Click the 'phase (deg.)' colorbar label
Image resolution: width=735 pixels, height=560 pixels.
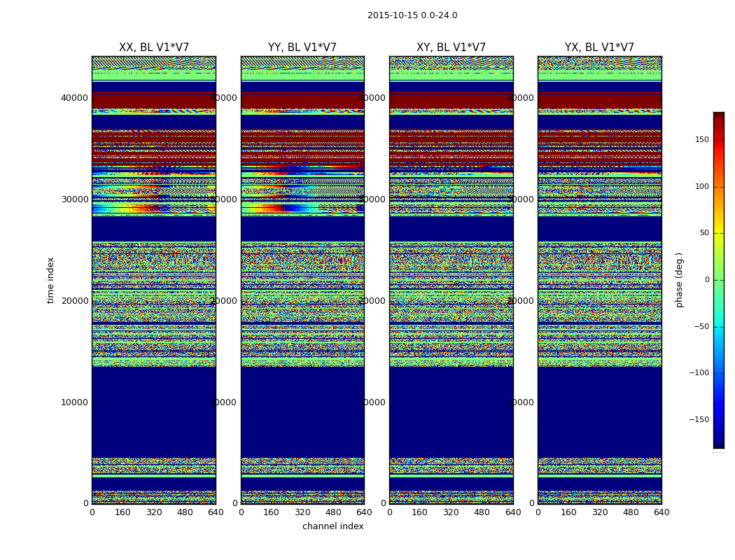679,280
